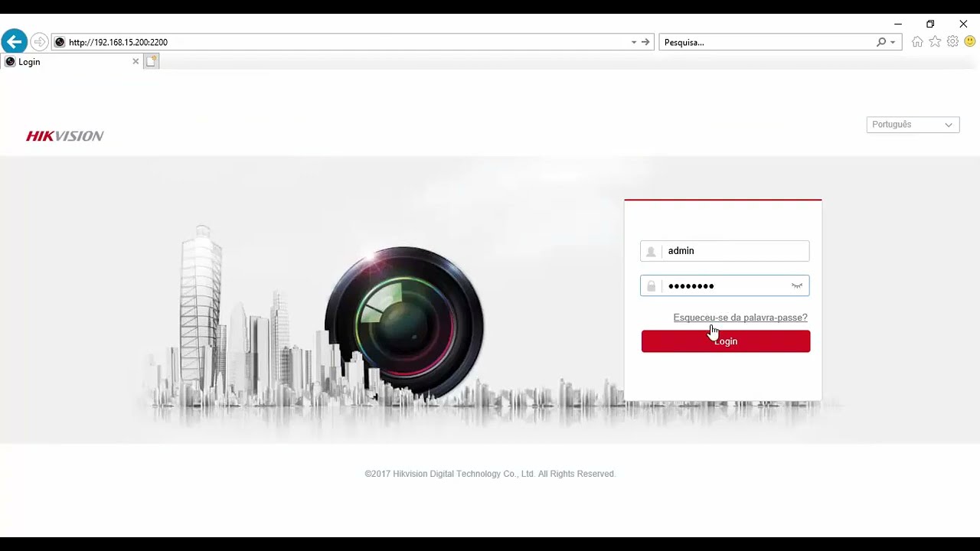
Task: Open the Português language dropdown
Action: pyautogui.click(x=913, y=125)
